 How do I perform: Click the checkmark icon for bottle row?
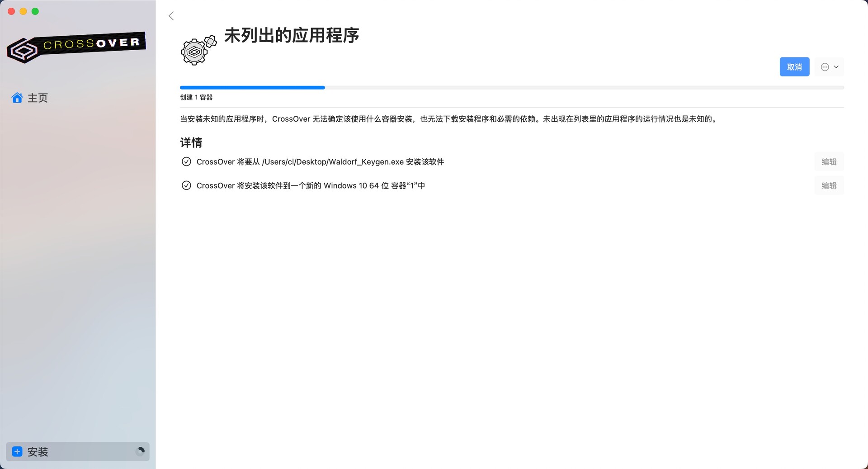(x=186, y=185)
